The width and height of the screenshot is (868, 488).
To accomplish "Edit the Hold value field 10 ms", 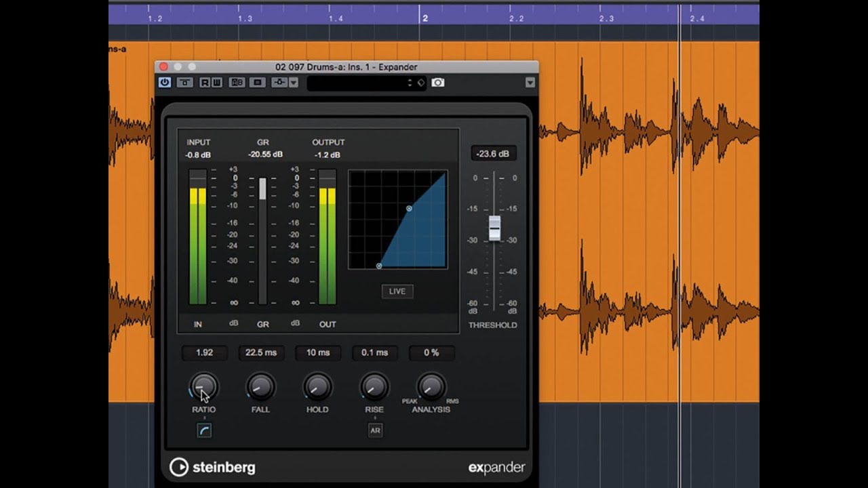I will tap(317, 352).
